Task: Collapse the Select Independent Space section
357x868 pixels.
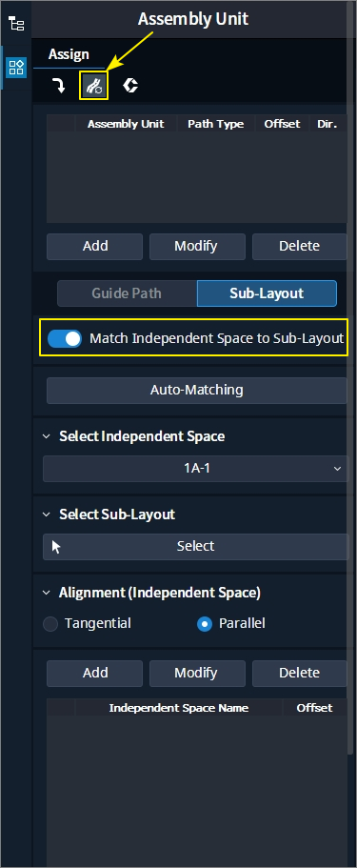Action: [x=47, y=436]
